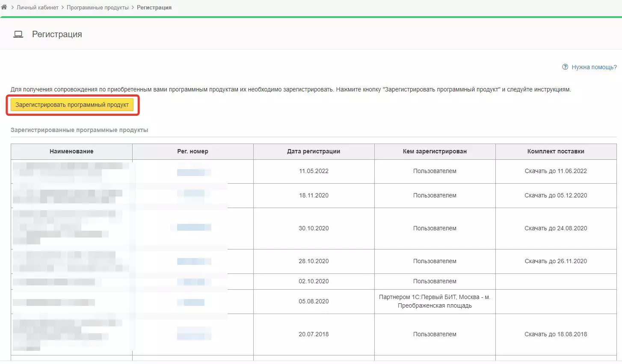
Task: Click the date cell 28.10.2020
Action: [314, 261]
